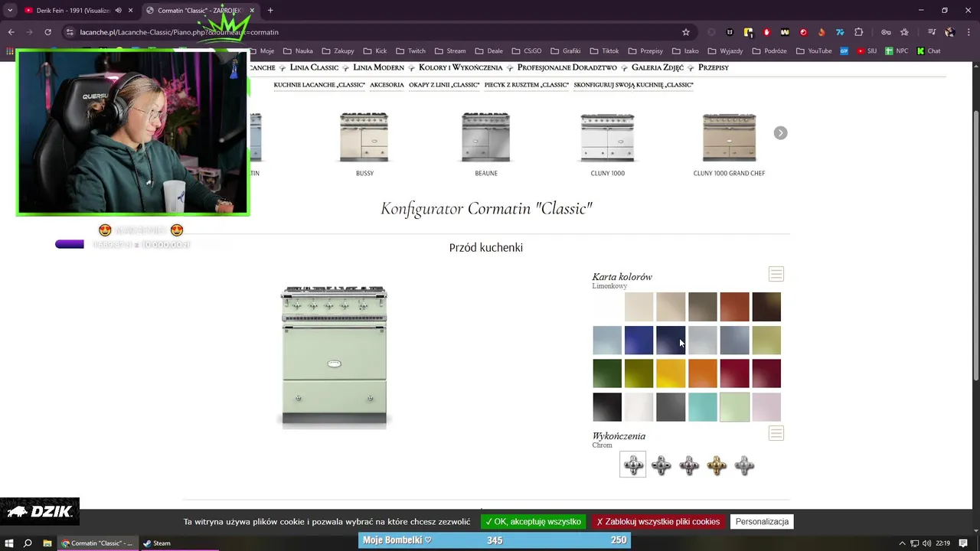This screenshot has height=551, width=980.
Task: Select the gold brass knob finish
Action: [717, 465]
